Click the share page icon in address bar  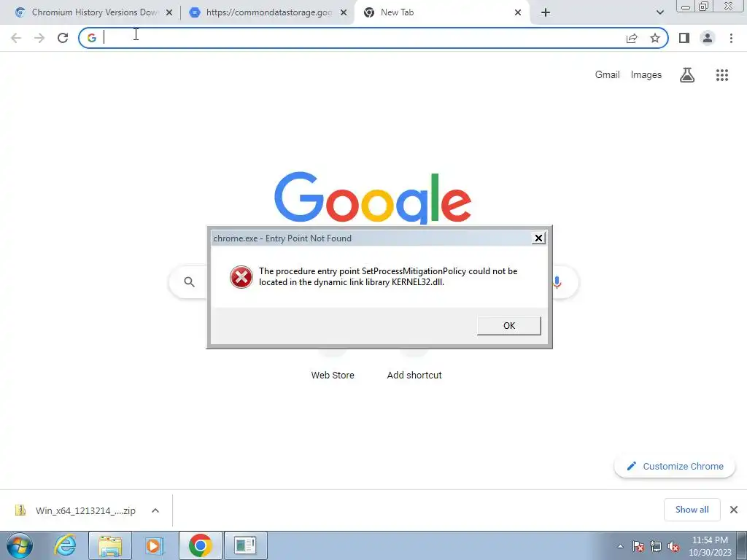(632, 38)
